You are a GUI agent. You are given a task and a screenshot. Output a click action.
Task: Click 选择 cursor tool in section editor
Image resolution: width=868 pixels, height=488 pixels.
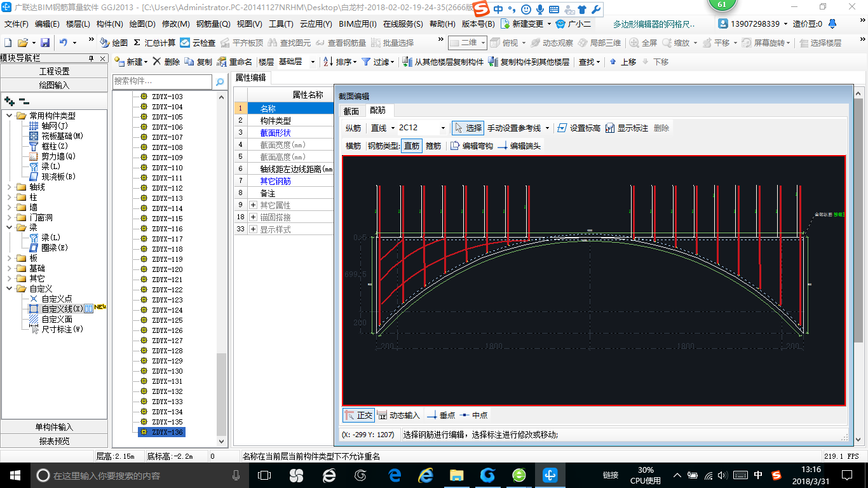click(x=468, y=128)
